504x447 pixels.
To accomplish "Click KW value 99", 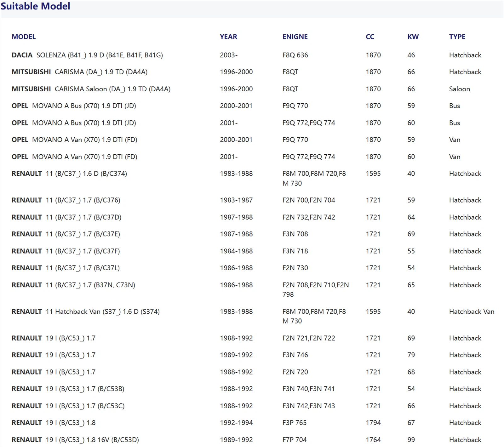I will coord(411,440).
